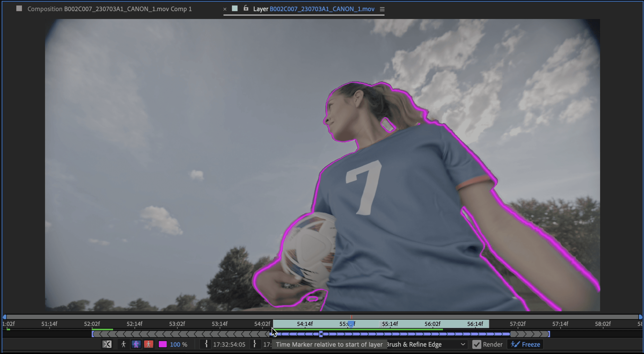Click the layer panel lock icon
Image resolution: width=644 pixels, height=354 pixels.
tap(246, 8)
